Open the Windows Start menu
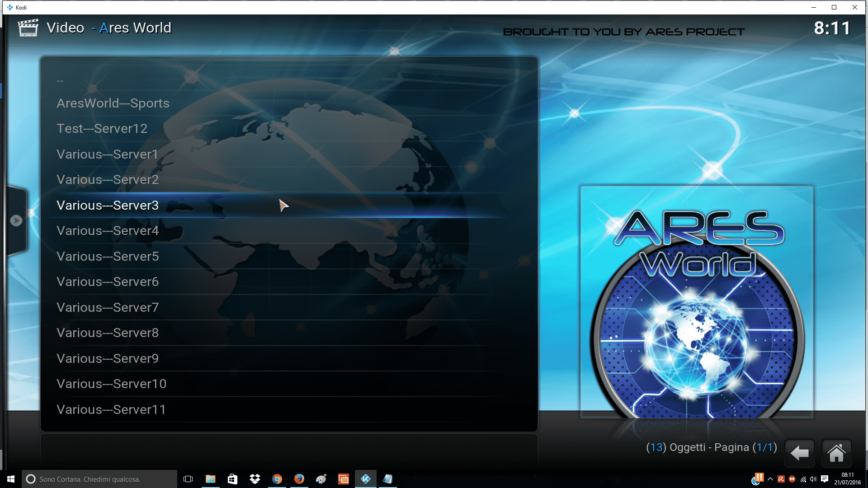The image size is (868, 488). [11, 479]
